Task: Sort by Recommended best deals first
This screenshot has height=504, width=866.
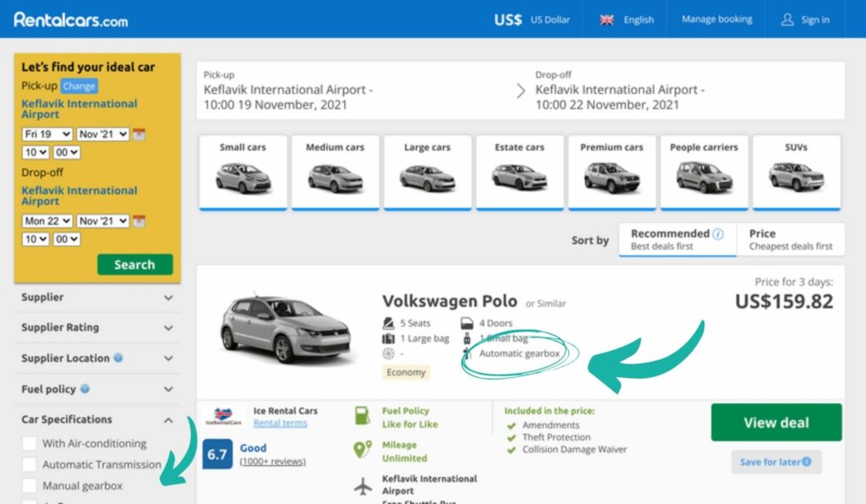Action: [677, 239]
